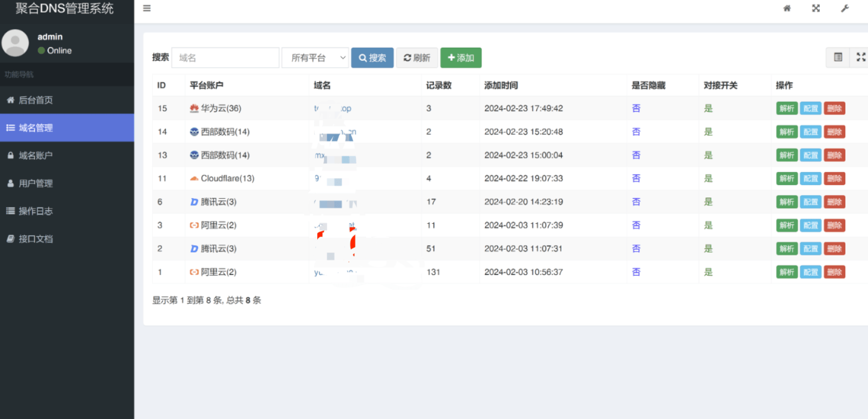Toggle hidden status '否' for row 1
Image resolution: width=868 pixels, height=419 pixels.
click(x=636, y=272)
